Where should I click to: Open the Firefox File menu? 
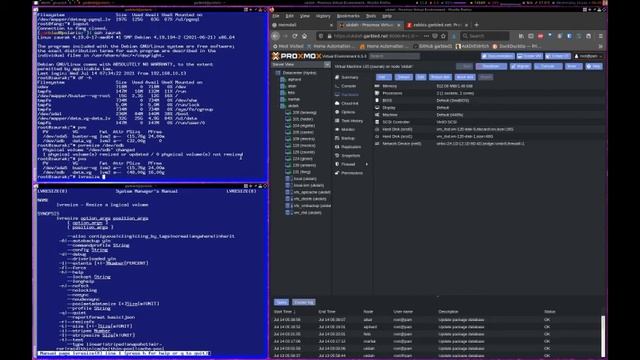276,16
